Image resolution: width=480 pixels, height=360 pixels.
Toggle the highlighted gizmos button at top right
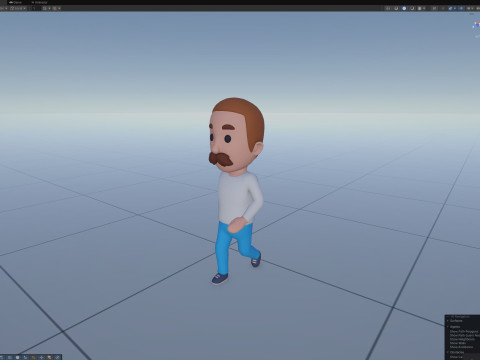tap(461, 8)
